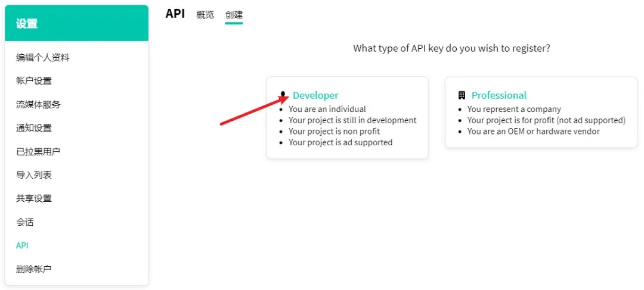Select the 创建 tab
The height and width of the screenshot is (290, 644).
234,15
